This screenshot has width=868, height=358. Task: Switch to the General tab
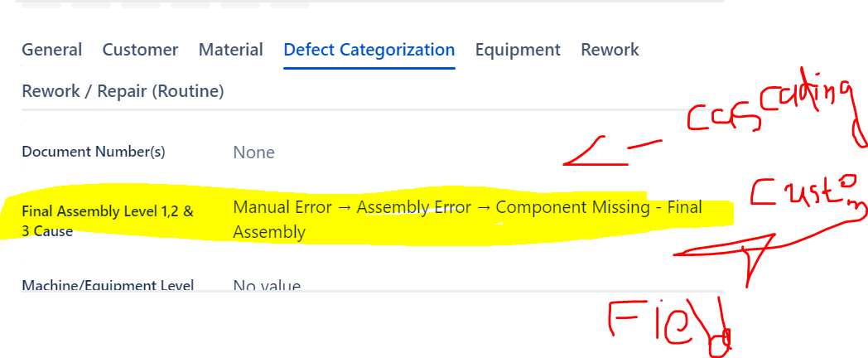51,50
